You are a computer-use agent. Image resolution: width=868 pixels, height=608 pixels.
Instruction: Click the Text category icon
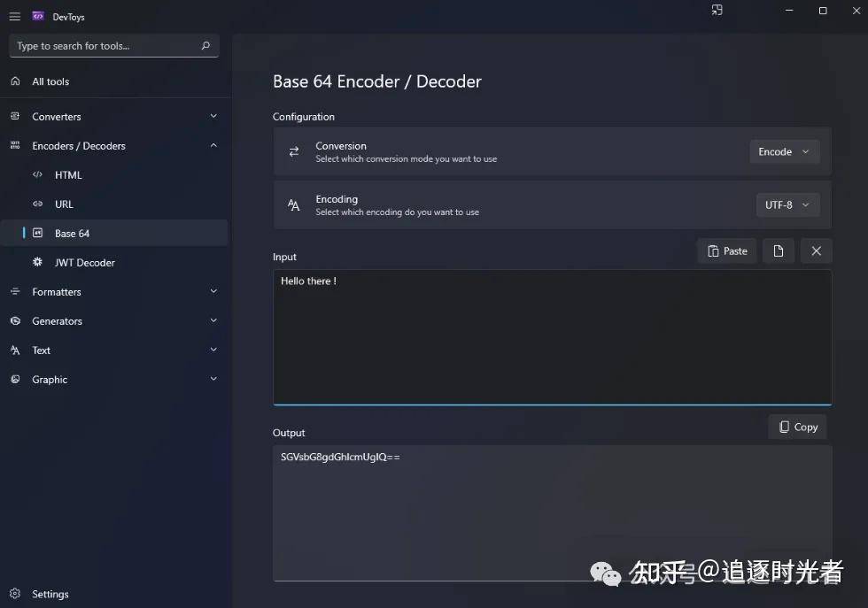pyautogui.click(x=16, y=350)
